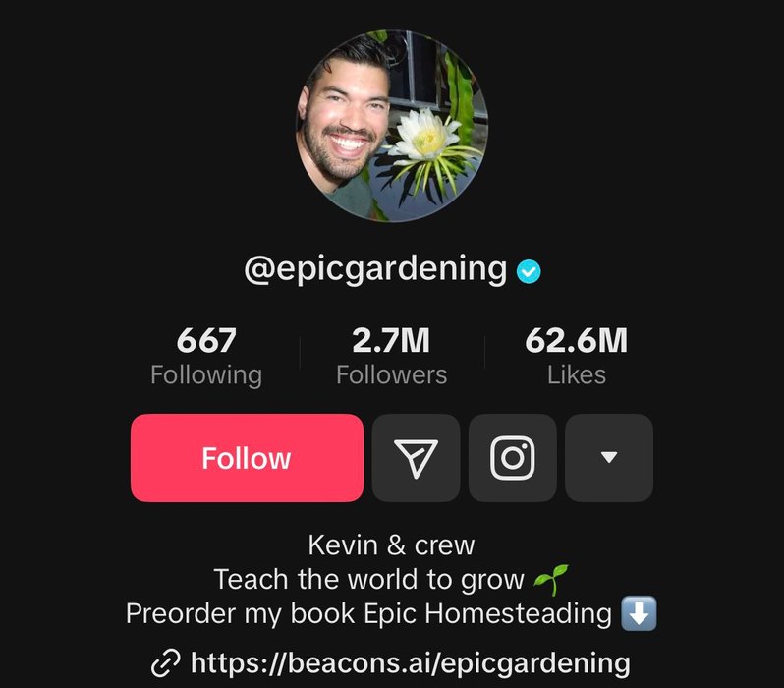
Task: Select the @epicgardening username
Action: (375, 269)
